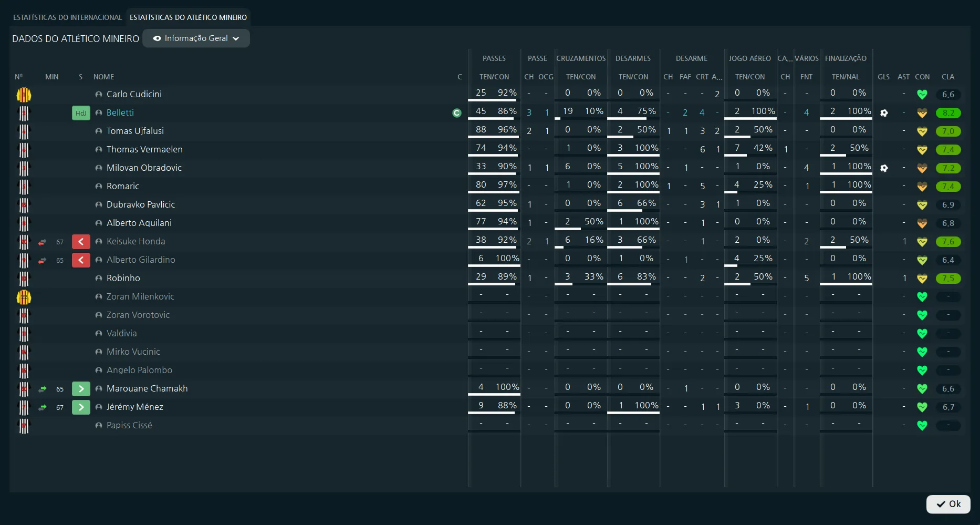The image size is (980, 525).
Task: Open Belletti's player profile link
Action: tap(120, 112)
